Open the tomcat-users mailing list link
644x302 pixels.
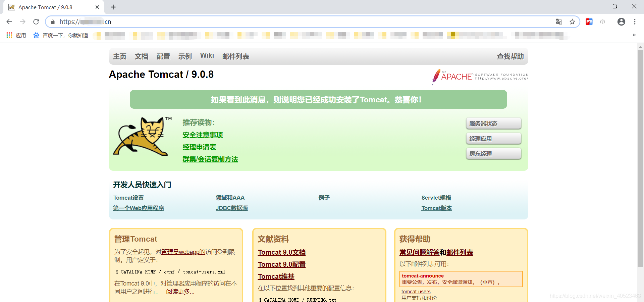pos(416,292)
